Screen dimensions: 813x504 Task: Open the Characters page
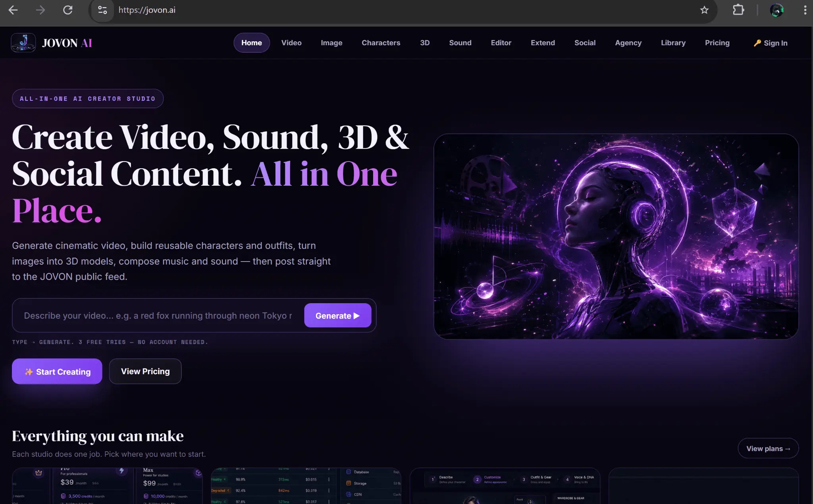pos(381,43)
